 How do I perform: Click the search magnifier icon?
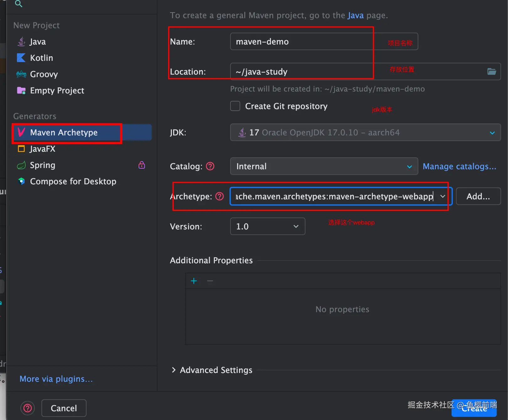(19, 4)
